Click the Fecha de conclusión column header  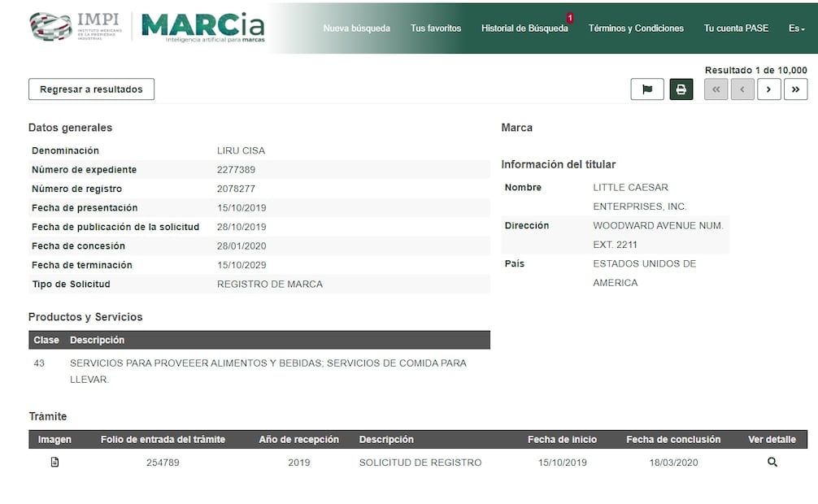coord(673,439)
